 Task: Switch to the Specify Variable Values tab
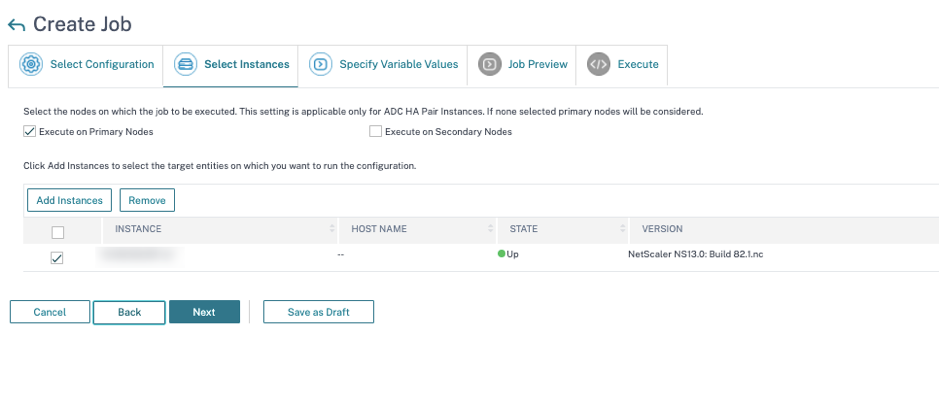[383, 66]
